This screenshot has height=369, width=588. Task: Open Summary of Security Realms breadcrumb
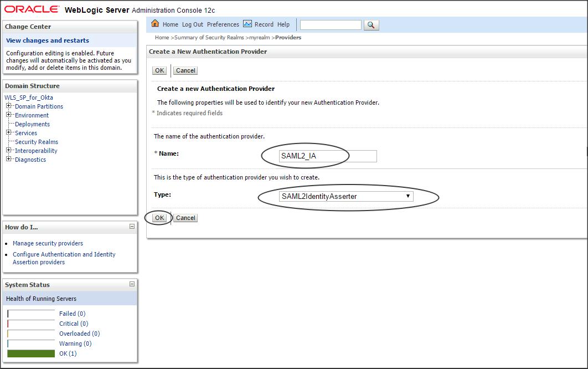(x=209, y=38)
